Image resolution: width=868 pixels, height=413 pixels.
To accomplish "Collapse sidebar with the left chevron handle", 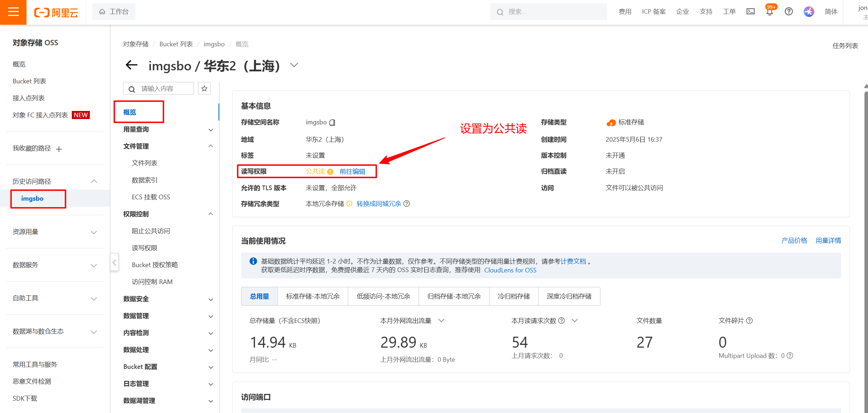I will [114, 262].
